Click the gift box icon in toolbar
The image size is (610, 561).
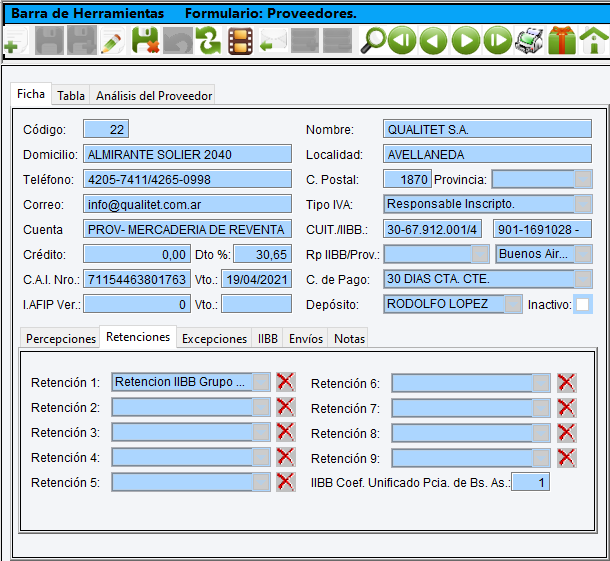[x=562, y=40]
